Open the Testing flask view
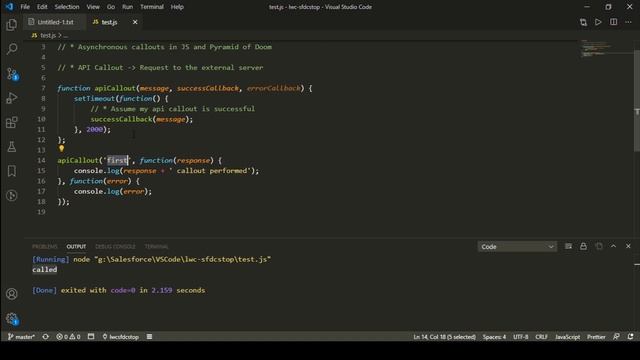The height and width of the screenshot is (360, 640). 11,147
